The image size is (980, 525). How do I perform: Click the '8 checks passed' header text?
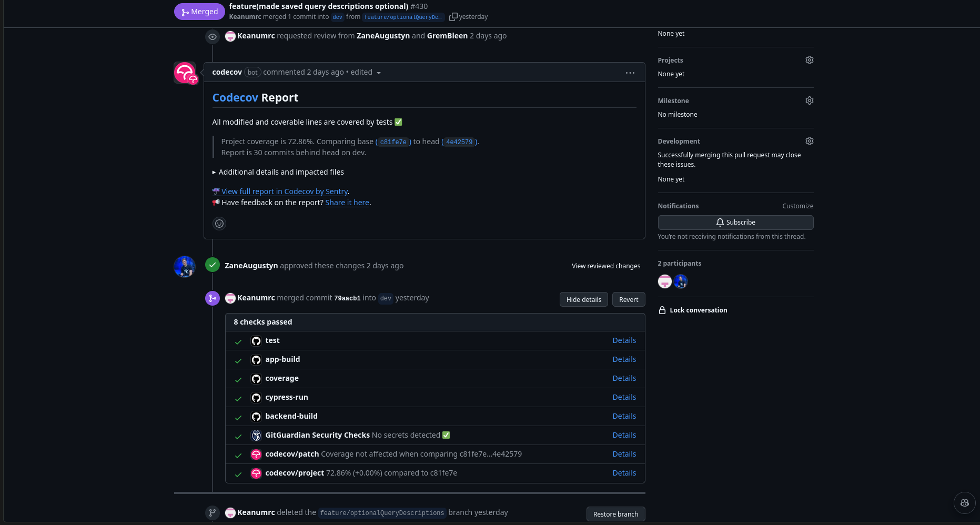tap(262, 322)
